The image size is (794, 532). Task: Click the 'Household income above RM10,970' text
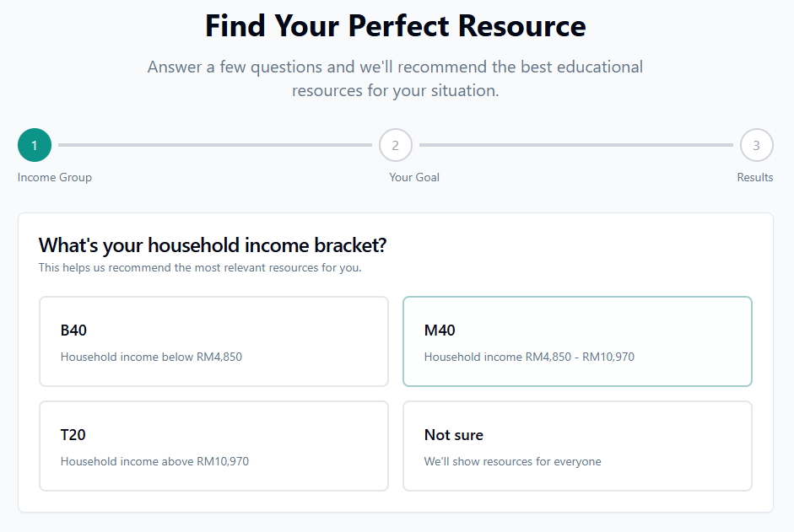pos(154,461)
